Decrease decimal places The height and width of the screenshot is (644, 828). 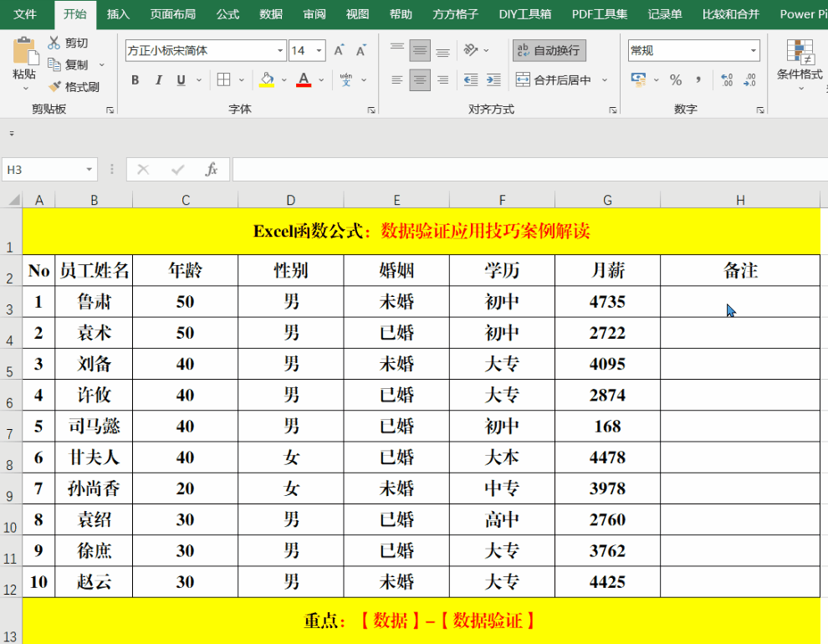tap(750, 80)
